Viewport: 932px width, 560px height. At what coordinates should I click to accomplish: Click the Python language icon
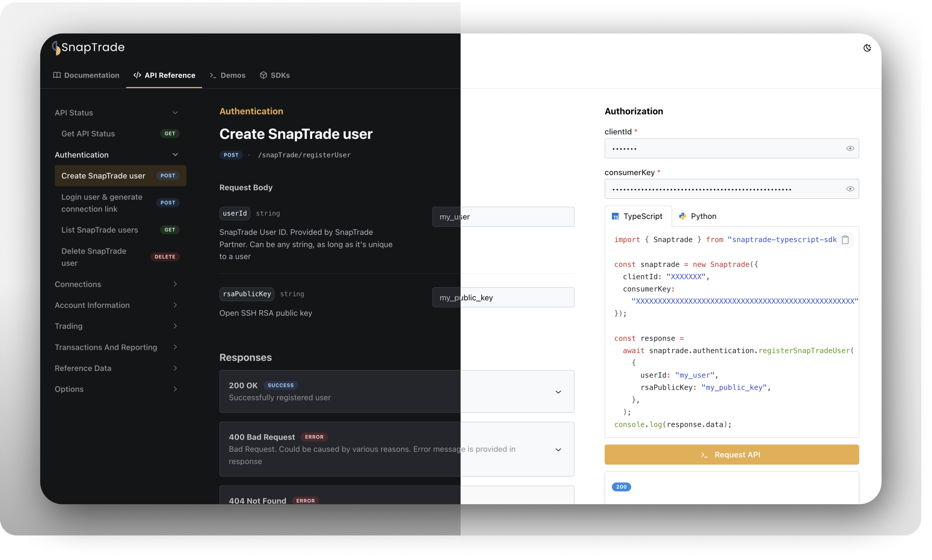pyautogui.click(x=682, y=216)
